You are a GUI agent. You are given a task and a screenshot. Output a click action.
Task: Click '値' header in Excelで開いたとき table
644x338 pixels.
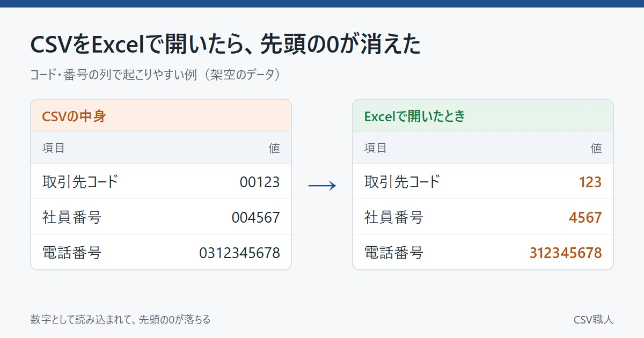[596, 148]
